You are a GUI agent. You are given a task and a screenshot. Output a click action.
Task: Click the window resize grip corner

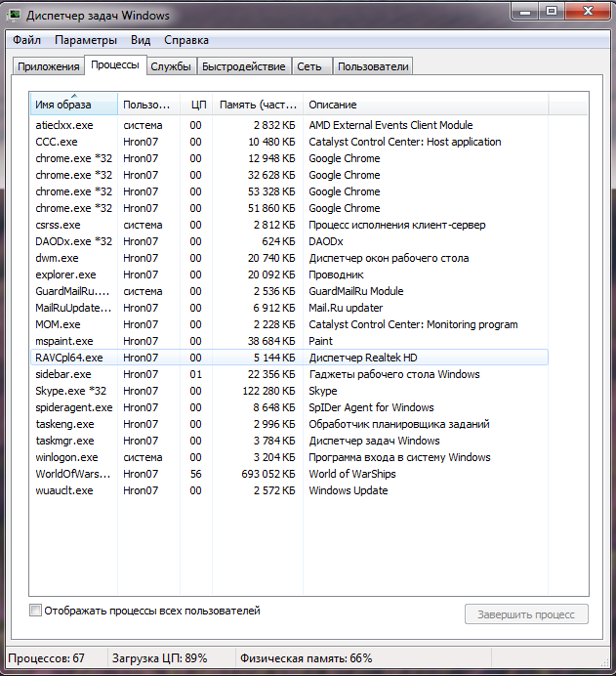click(605, 662)
